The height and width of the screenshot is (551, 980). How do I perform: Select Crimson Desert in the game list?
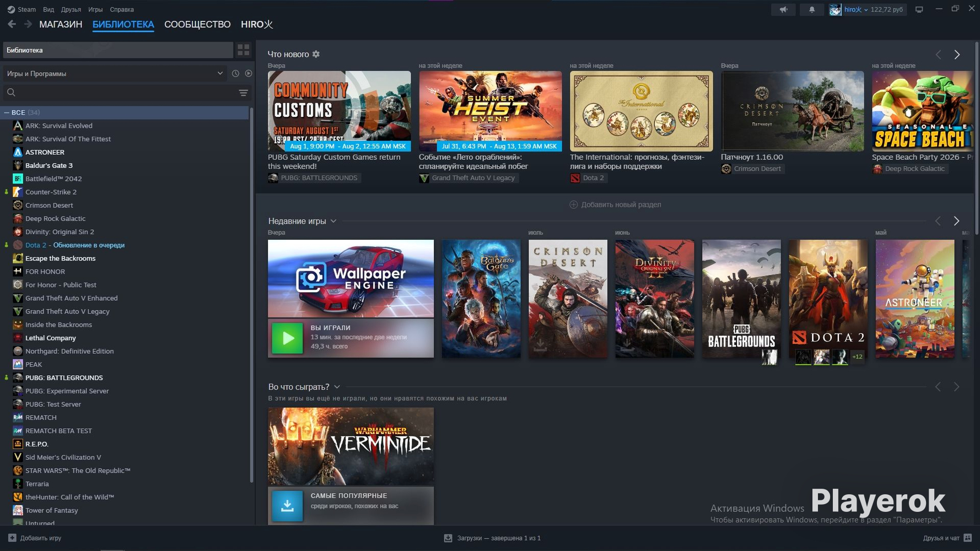point(49,205)
